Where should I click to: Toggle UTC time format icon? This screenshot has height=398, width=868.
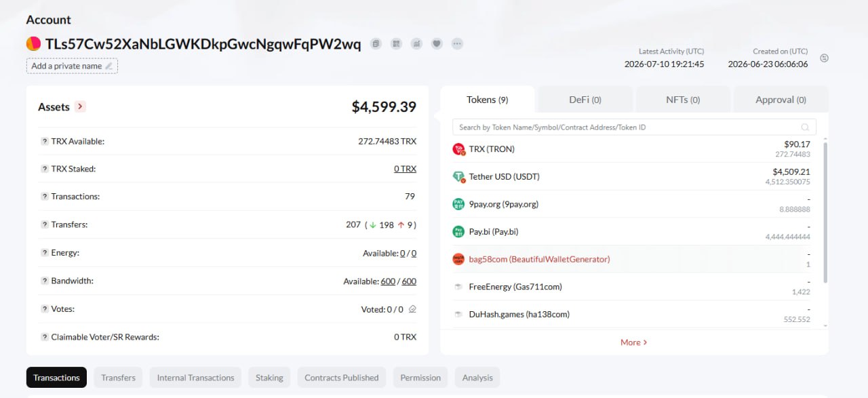point(825,58)
